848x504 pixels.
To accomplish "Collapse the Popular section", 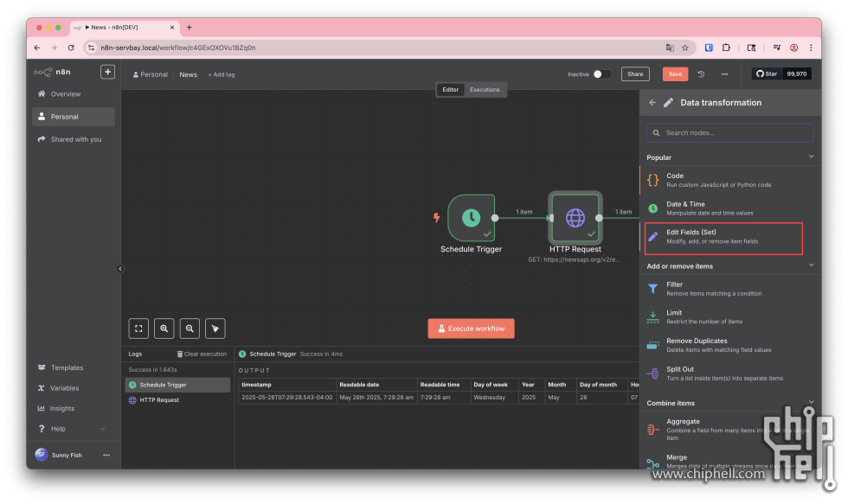I will coord(811,157).
